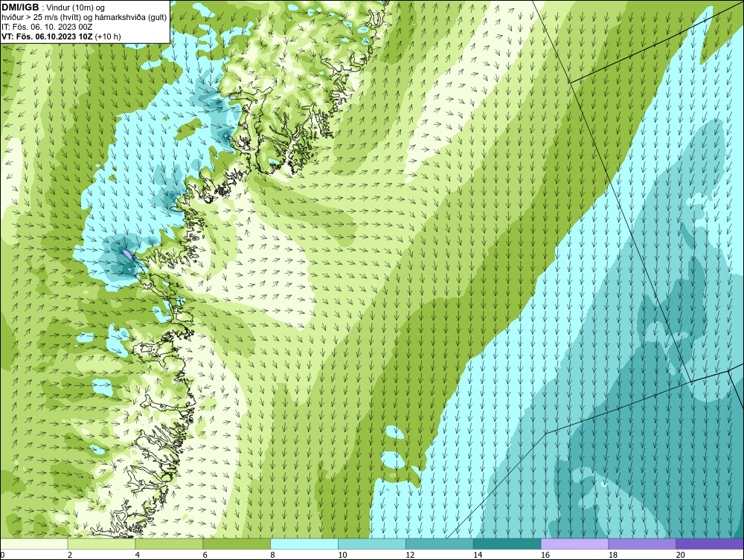Click the 0-2 m/s pale yellow legend swatch
The image size is (744, 560).
(34, 544)
